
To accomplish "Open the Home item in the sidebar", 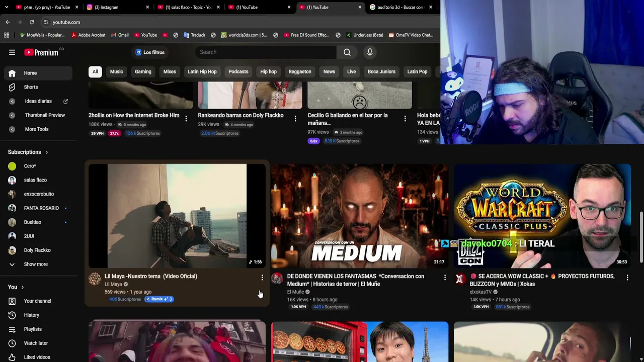I will pyautogui.click(x=38, y=73).
